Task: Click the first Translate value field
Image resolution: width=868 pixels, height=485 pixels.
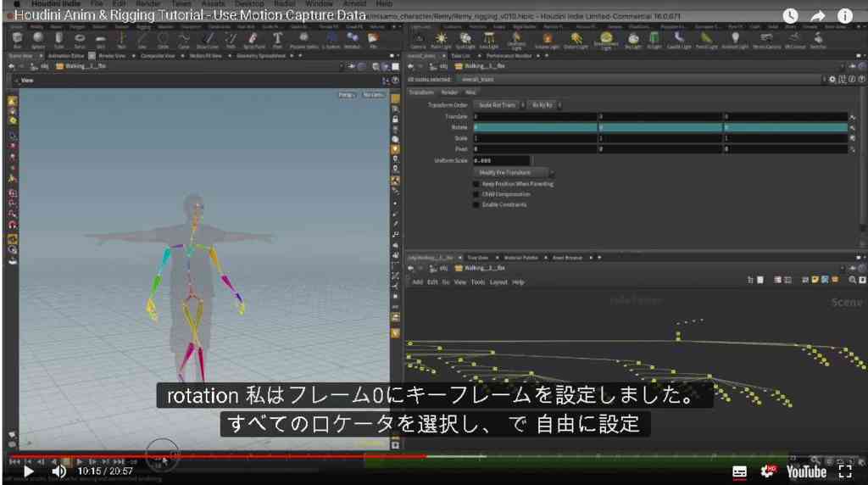Action: click(x=536, y=117)
